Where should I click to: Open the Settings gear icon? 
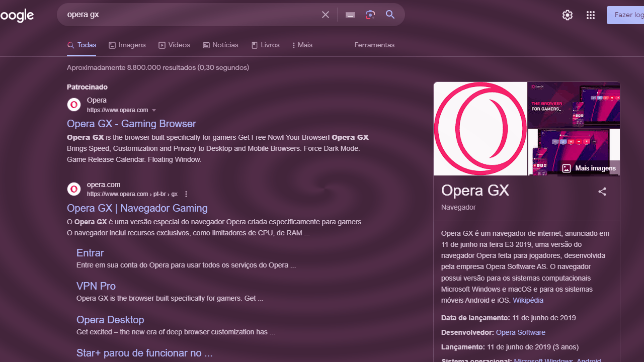pyautogui.click(x=568, y=15)
